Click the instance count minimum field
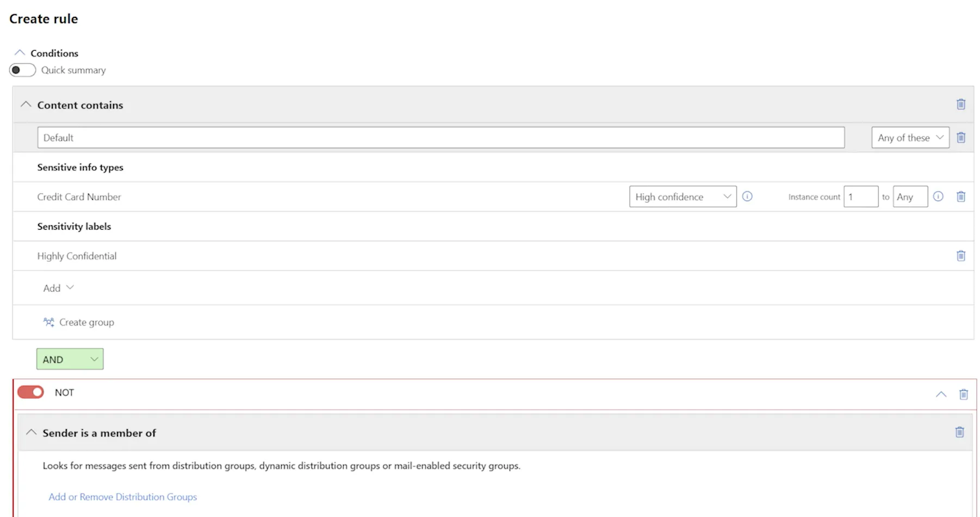Image resolution: width=980 pixels, height=517 pixels. pos(860,196)
